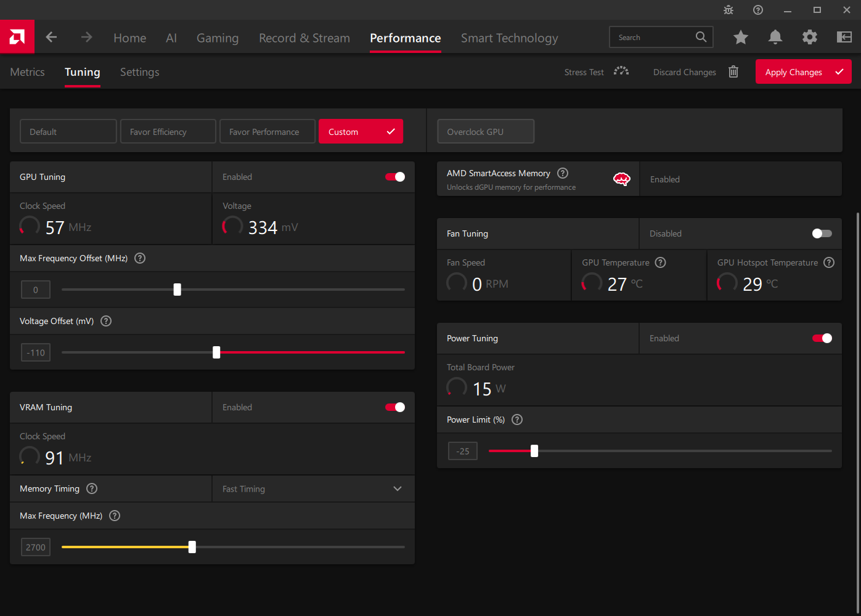The height and width of the screenshot is (616, 861).
Task: Click the VRAM Max Frequency slider handle
Action: coord(192,547)
